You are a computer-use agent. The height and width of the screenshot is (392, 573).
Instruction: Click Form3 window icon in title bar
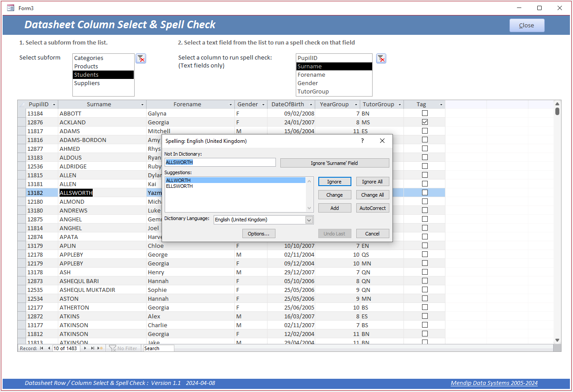tap(11, 8)
